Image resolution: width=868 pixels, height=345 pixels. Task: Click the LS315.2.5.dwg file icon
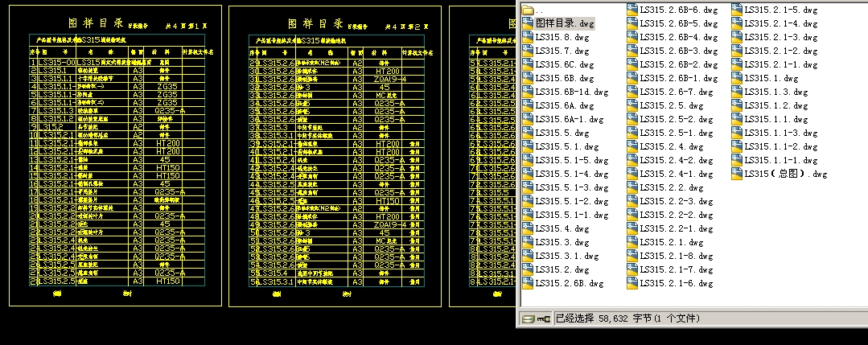click(x=632, y=105)
